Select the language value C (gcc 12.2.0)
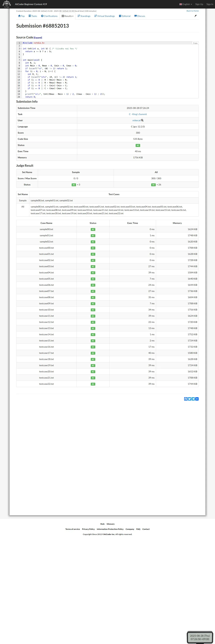This screenshot has width=215, height=644. (138, 127)
